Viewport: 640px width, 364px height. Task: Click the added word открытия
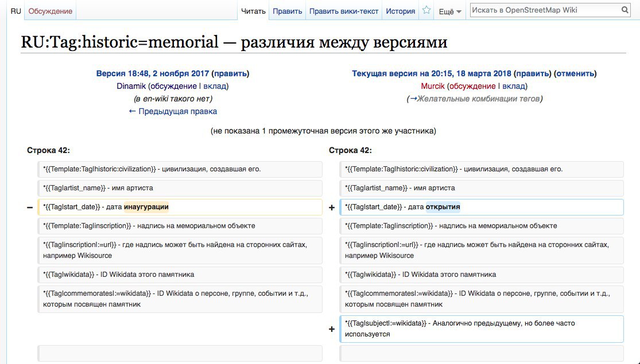[x=443, y=207]
